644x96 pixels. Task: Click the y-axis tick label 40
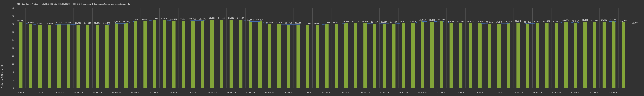pos(13,8)
